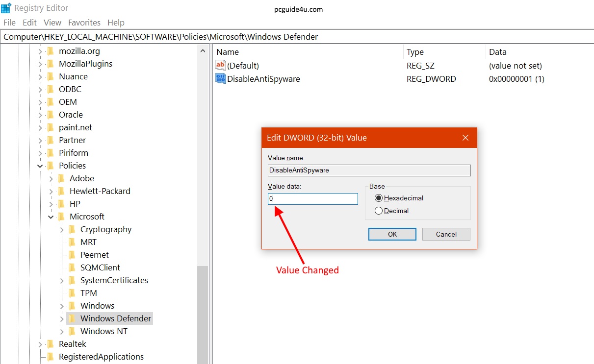
Task: Click the mozilla.org folder icon
Action: pos(51,51)
